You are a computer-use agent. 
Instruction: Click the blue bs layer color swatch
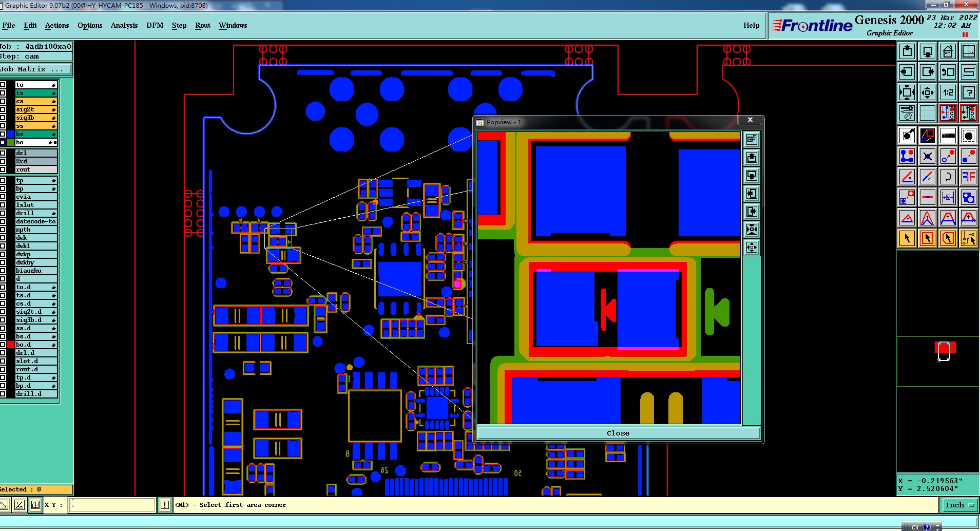click(x=10, y=134)
